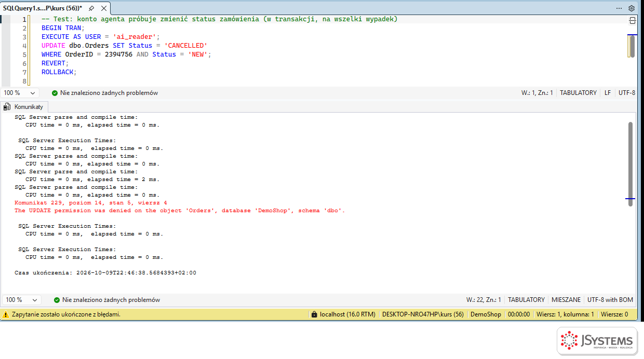Open the gear settings icon above the editor
Viewport: 644px width, 359px height.
click(x=632, y=8)
